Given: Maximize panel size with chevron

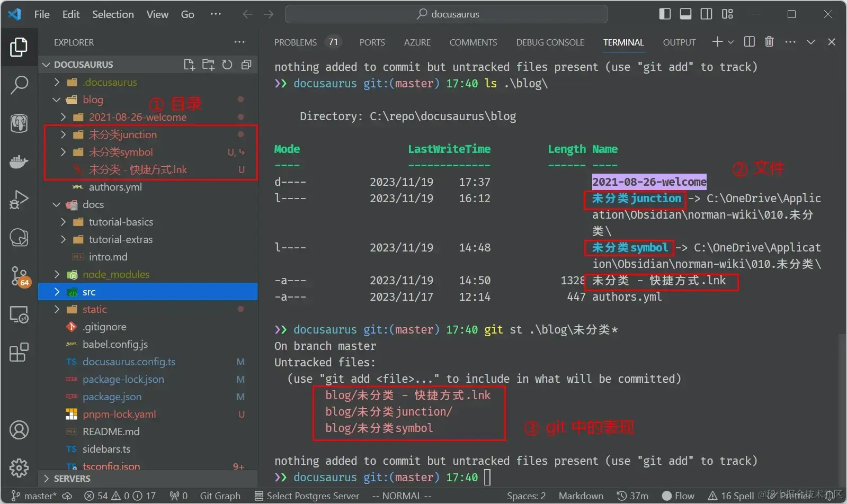Looking at the screenshot, I should (810, 42).
